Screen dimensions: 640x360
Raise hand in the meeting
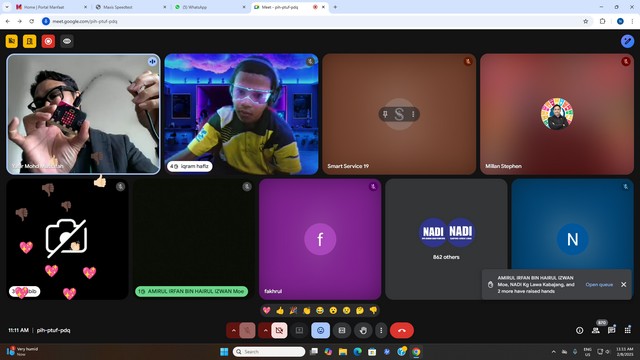coord(363,330)
